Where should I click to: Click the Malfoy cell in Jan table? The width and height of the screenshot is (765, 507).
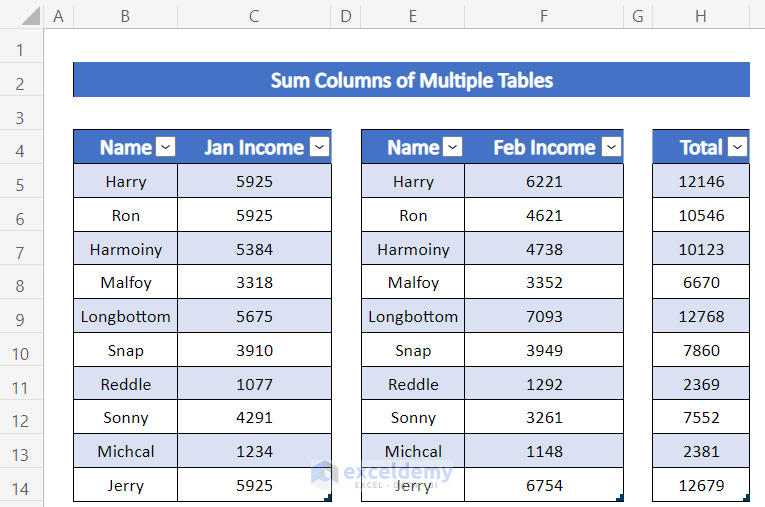(x=126, y=283)
